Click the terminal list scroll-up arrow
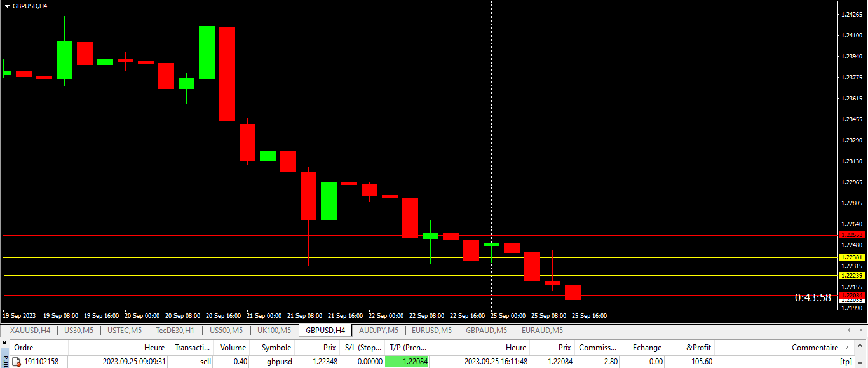The width and height of the screenshot is (868, 368). [x=861, y=348]
